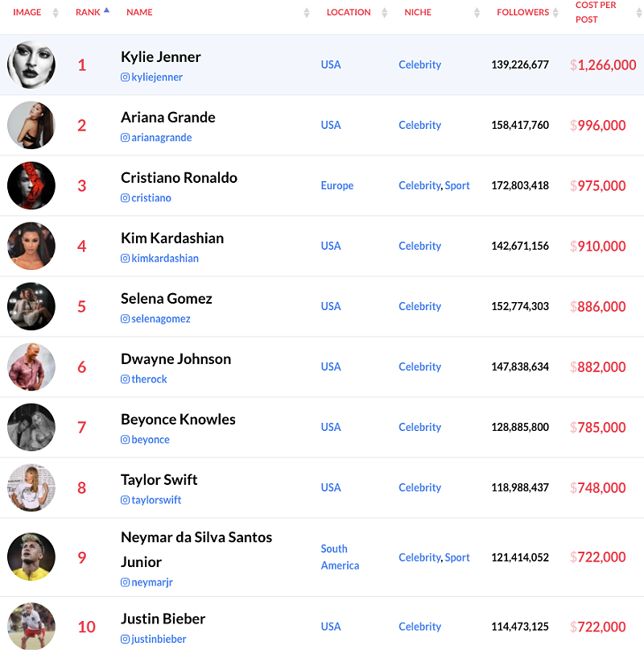Open the selenagomez Instagram link
Screen dimensions: 644x650
[161, 319]
